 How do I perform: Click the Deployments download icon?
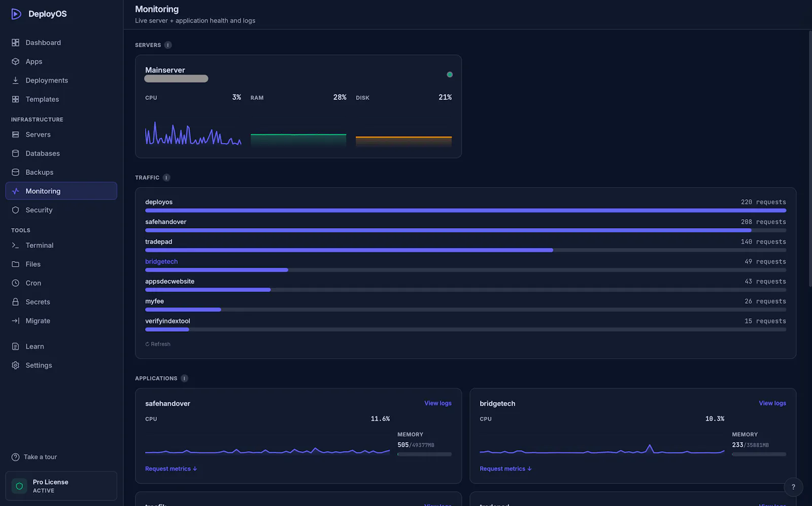(16, 80)
